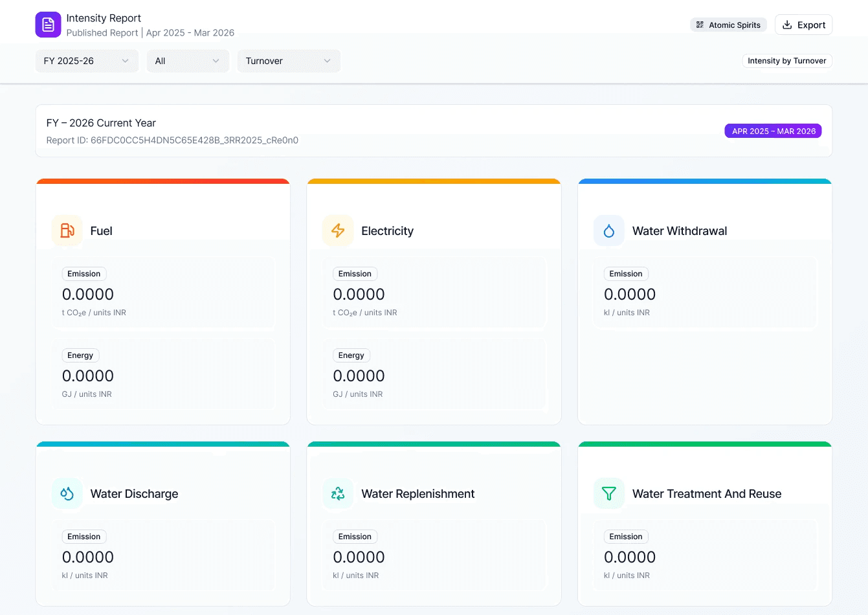Click the Emission tag in Water Withdrawal card
Viewport: 868px width, 615px height.
tap(626, 274)
